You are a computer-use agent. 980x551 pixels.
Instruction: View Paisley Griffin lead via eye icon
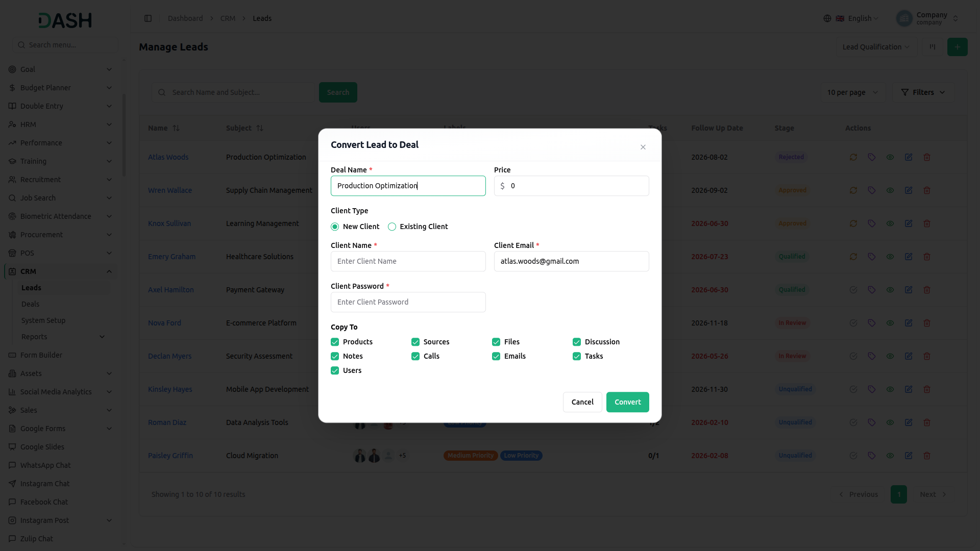click(x=890, y=456)
